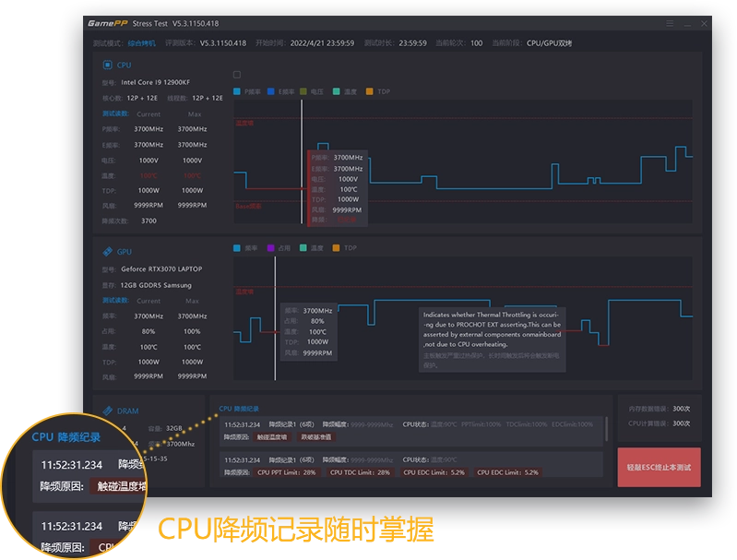
Task: Click the GamePP logo in title bar
Action: pos(108,23)
